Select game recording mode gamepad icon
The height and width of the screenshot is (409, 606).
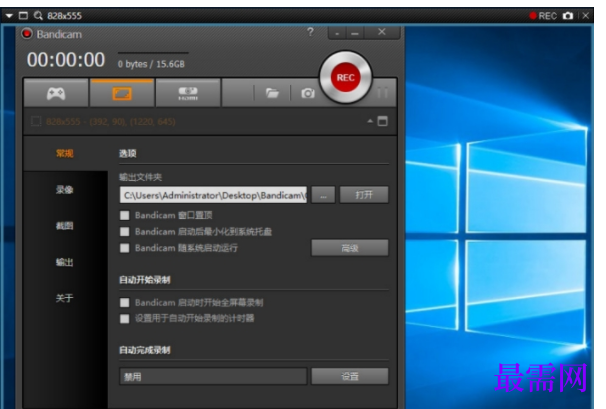click(56, 93)
